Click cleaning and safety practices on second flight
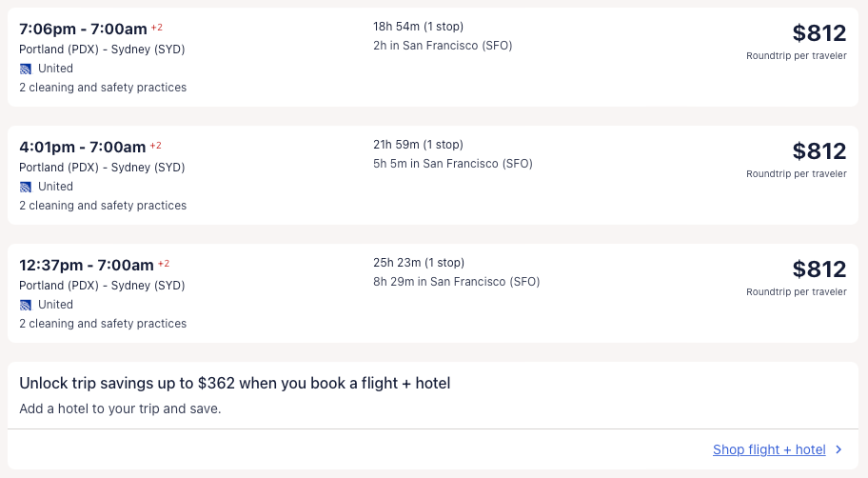868x478 pixels. pos(103,206)
